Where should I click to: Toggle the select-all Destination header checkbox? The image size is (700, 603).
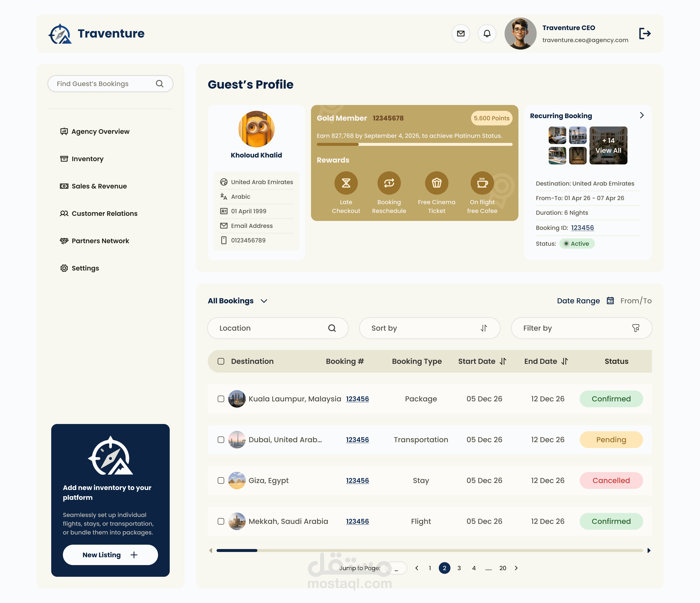(x=221, y=361)
